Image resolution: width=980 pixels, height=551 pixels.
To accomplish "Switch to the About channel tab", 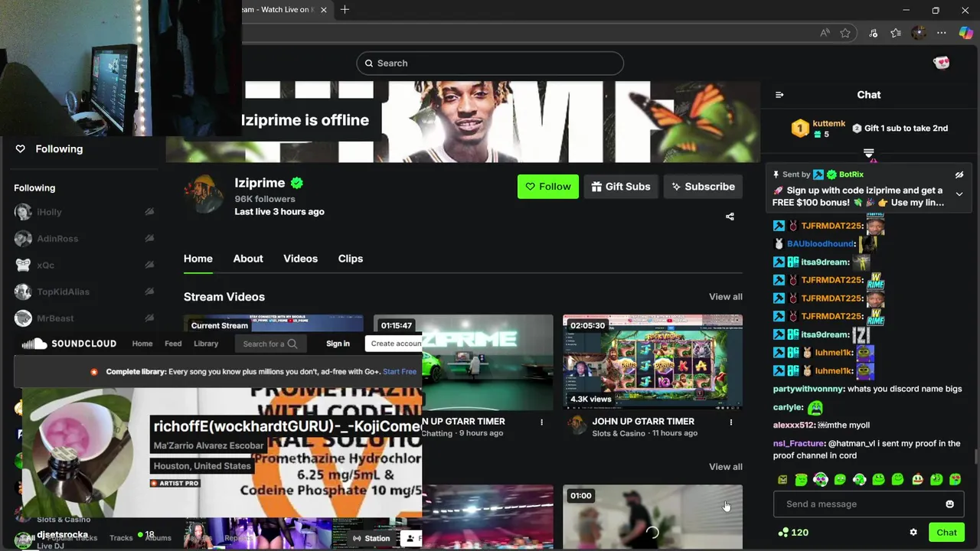I will click(248, 259).
